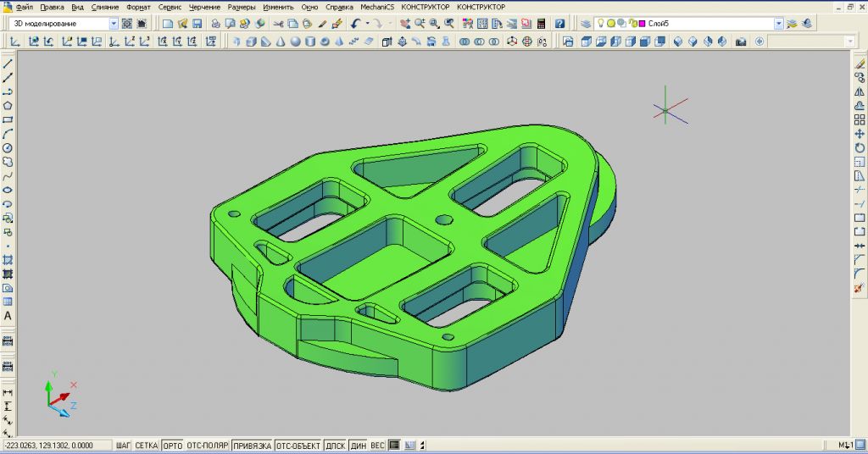
Task: Toggle ОРТО mode in status bar
Action: [173, 446]
